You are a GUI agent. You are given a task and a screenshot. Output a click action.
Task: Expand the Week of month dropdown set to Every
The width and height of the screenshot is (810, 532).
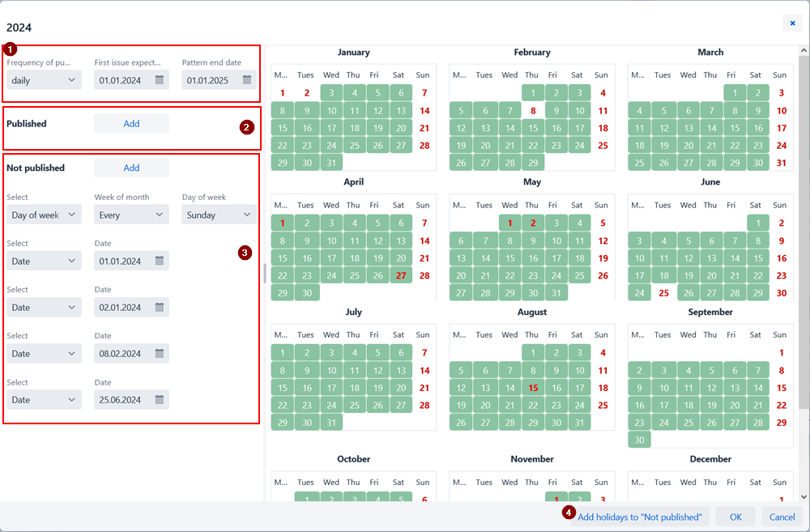click(x=131, y=214)
